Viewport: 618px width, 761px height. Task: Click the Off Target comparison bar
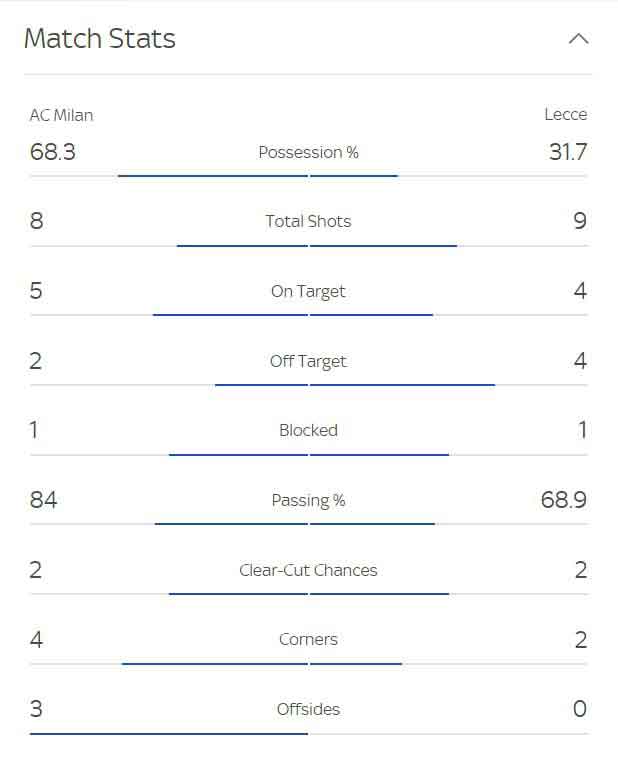[x=308, y=385]
